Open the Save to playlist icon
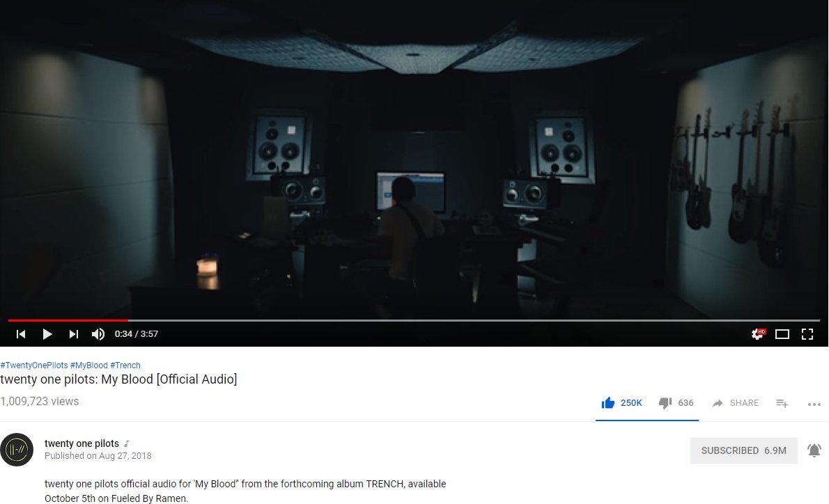Image resolution: width=829 pixels, height=504 pixels. tap(782, 404)
